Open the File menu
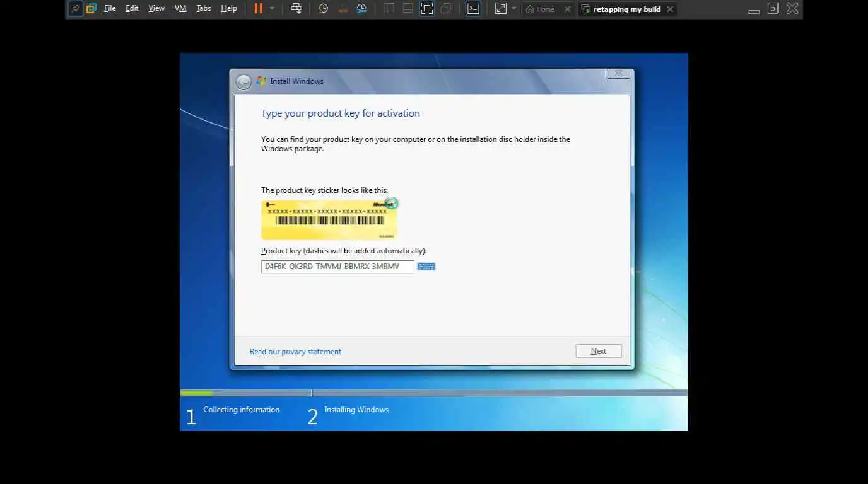868x484 pixels. tap(110, 9)
